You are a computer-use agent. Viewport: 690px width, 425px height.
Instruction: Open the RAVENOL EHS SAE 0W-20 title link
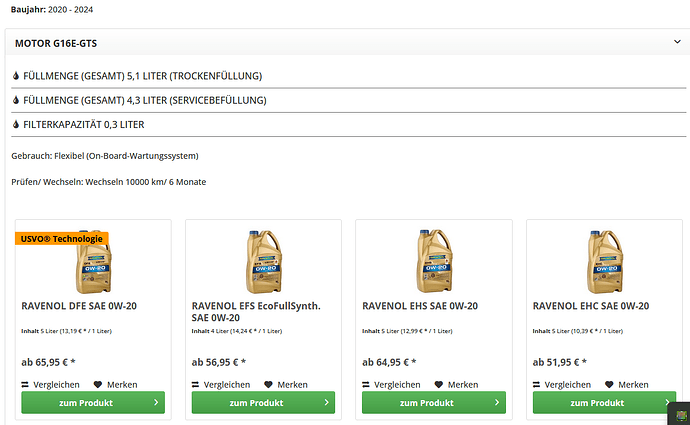(x=420, y=306)
